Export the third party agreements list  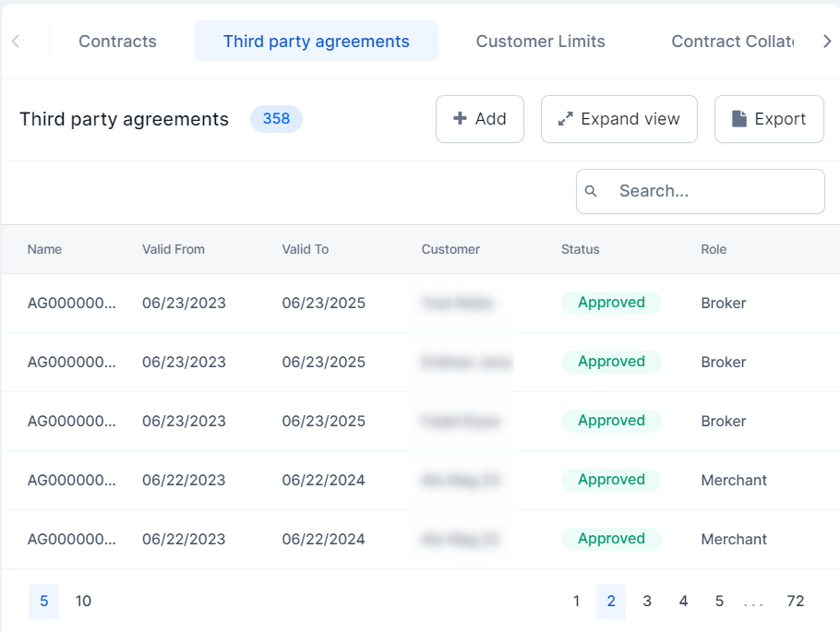pos(768,119)
